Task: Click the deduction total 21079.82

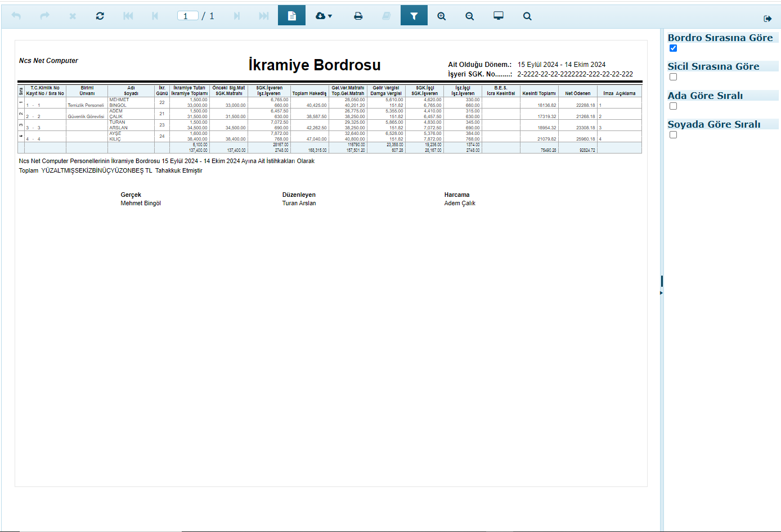Action: (x=546, y=139)
